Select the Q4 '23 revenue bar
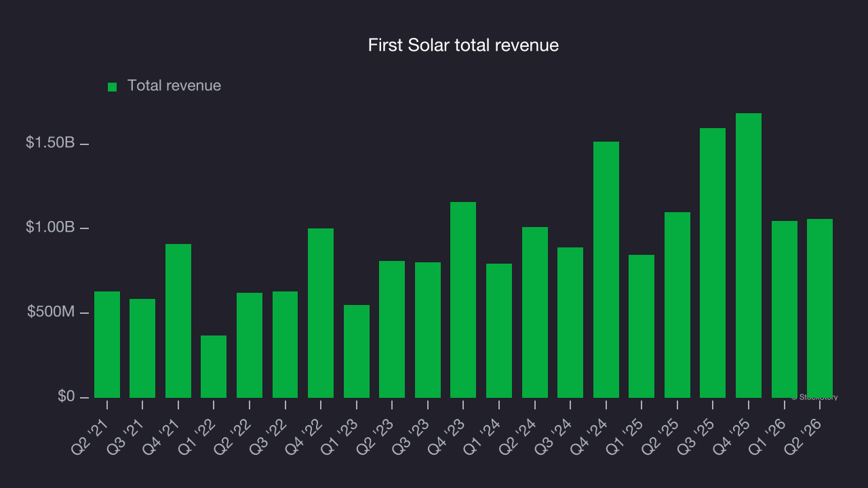 tap(463, 300)
